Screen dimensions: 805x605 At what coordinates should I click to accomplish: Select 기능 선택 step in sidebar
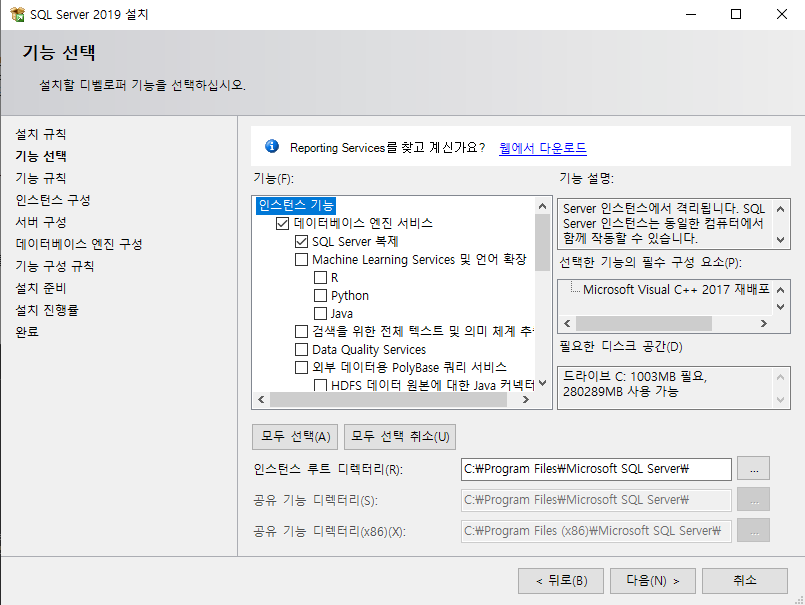[41, 156]
